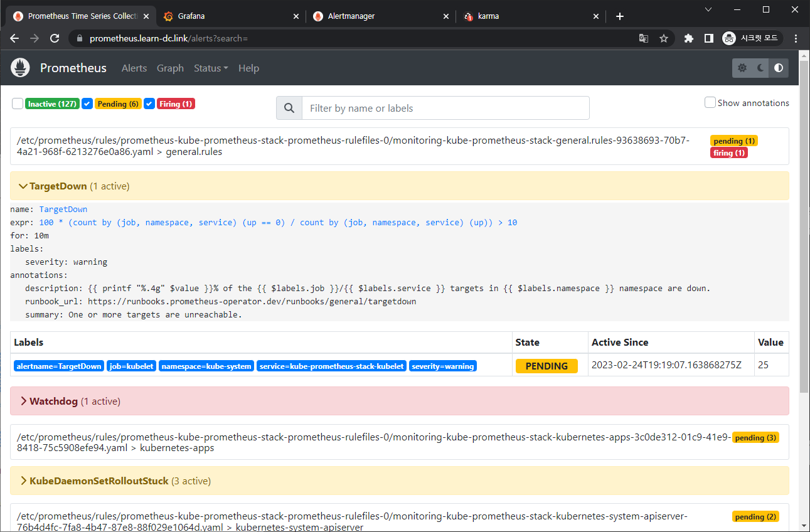Uncheck the Pending (6) filter checkbox
The height and width of the screenshot is (532, 810).
87,104
